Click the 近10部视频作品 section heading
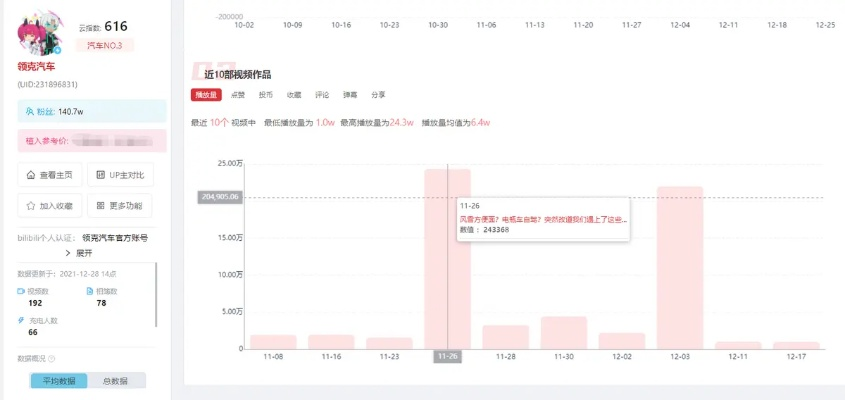Viewport: 845px width, 400px height. click(237, 75)
